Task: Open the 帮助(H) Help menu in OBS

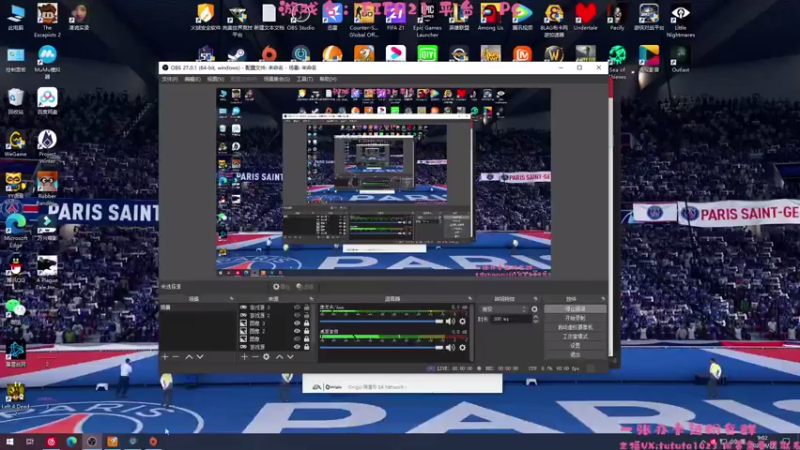Action: [328, 79]
